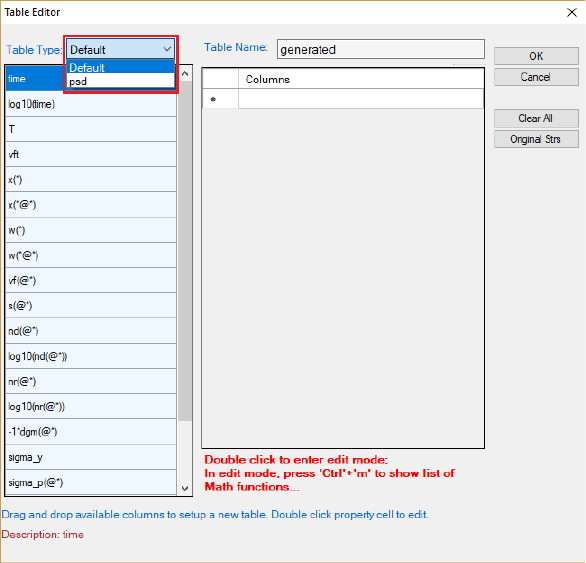Select the psd option in Table Type list

tap(120, 81)
